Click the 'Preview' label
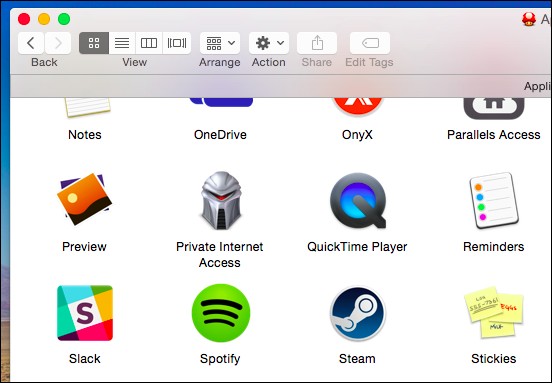 click(x=84, y=247)
